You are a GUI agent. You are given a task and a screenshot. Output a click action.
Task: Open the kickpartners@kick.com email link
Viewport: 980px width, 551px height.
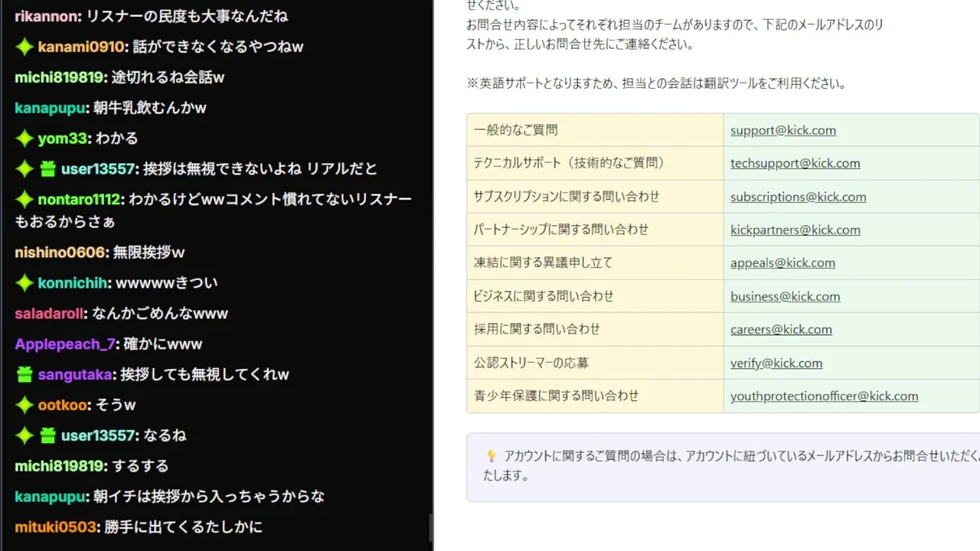pos(795,230)
